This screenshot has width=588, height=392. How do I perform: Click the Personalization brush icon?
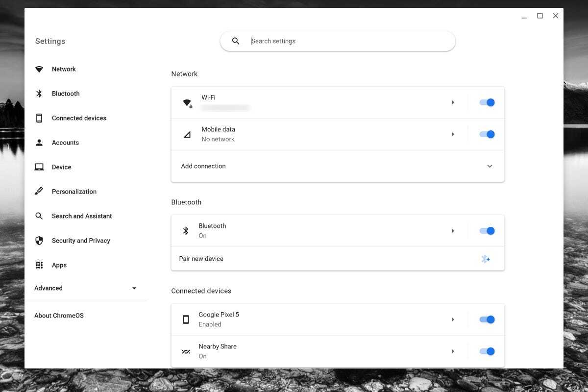coord(39,192)
